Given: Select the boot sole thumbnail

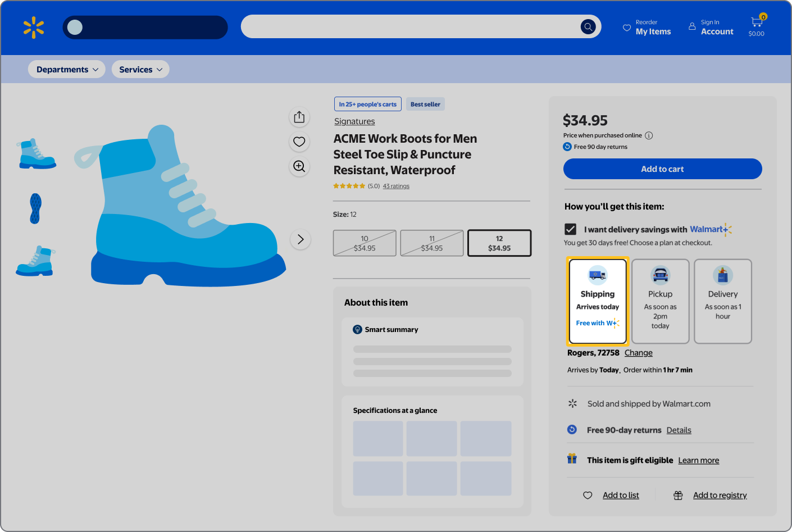Looking at the screenshot, I should [35, 208].
